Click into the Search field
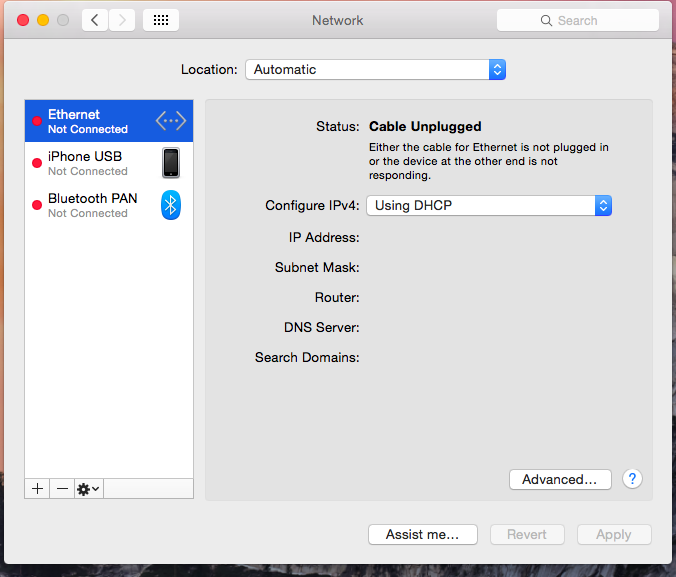Image resolution: width=676 pixels, height=577 pixels. 578,20
